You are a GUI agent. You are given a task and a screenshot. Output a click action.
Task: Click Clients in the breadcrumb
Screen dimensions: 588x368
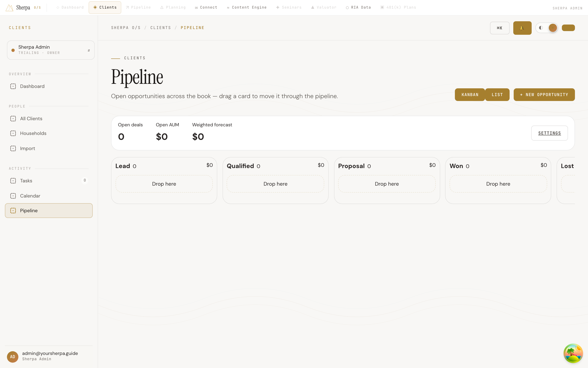161,28
